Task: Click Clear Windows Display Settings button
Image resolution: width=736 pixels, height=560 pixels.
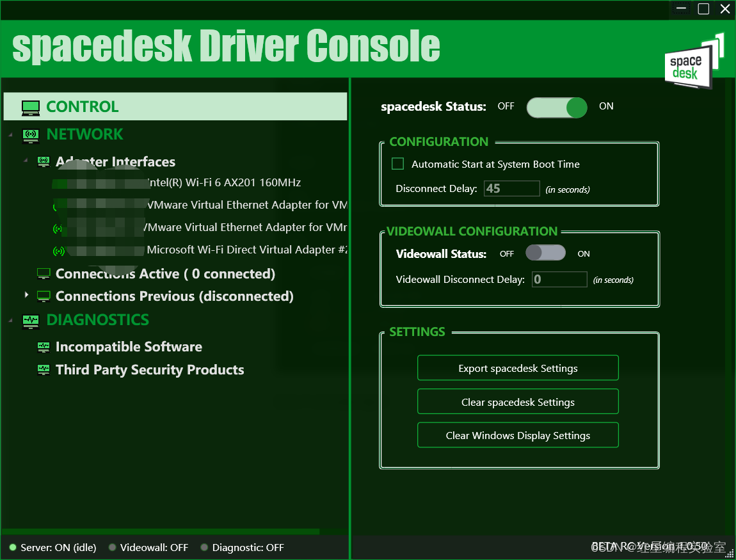Action: pyautogui.click(x=518, y=436)
